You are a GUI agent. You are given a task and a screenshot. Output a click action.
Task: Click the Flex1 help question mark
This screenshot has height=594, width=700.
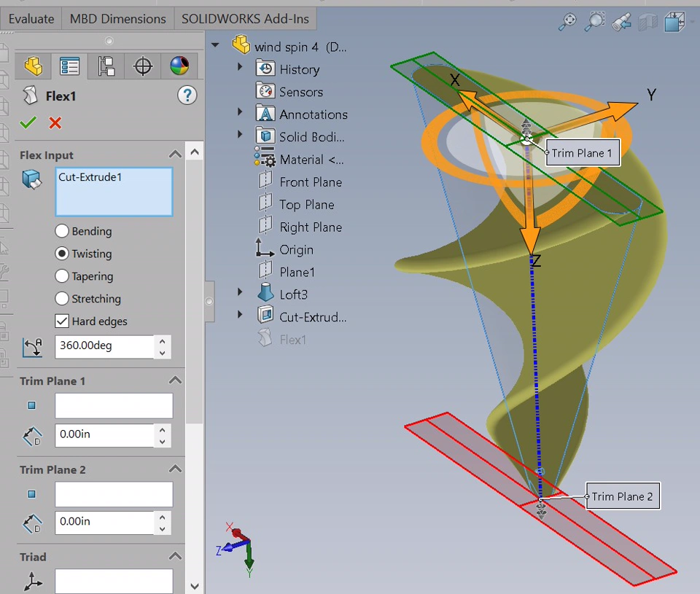pos(187,95)
